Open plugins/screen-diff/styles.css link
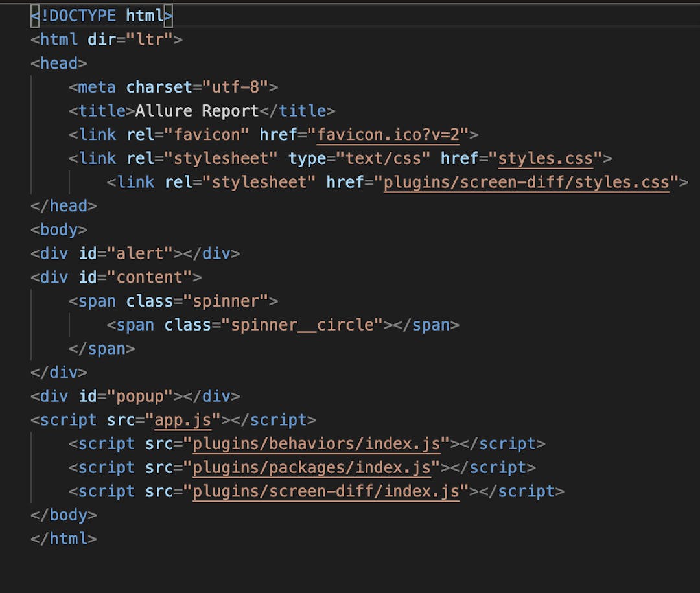Image resolution: width=700 pixels, height=593 pixels. 526,182
